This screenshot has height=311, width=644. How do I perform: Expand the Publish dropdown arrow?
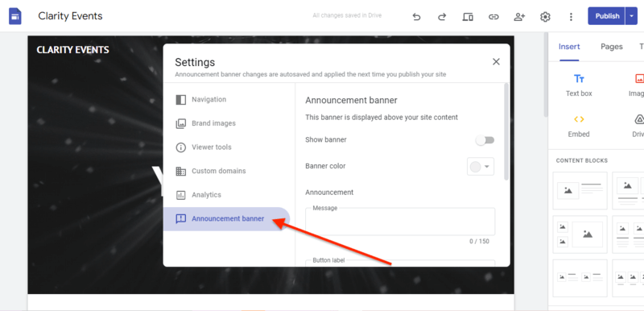(x=631, y=16)
